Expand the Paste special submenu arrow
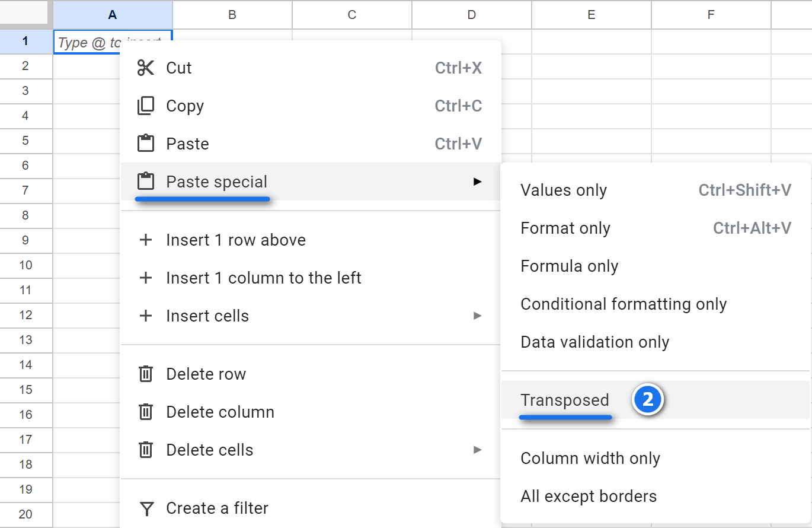The height and width of the screenshot is (528, 812). (x=477, y=182)
